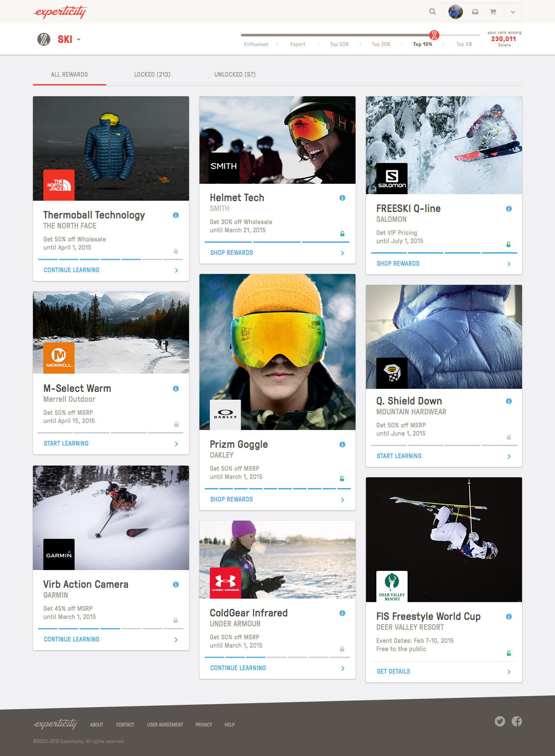This screenshot has width=555, height=756.
Task: Click the Experticity logo in the header
Action: (x=60, y=12)
